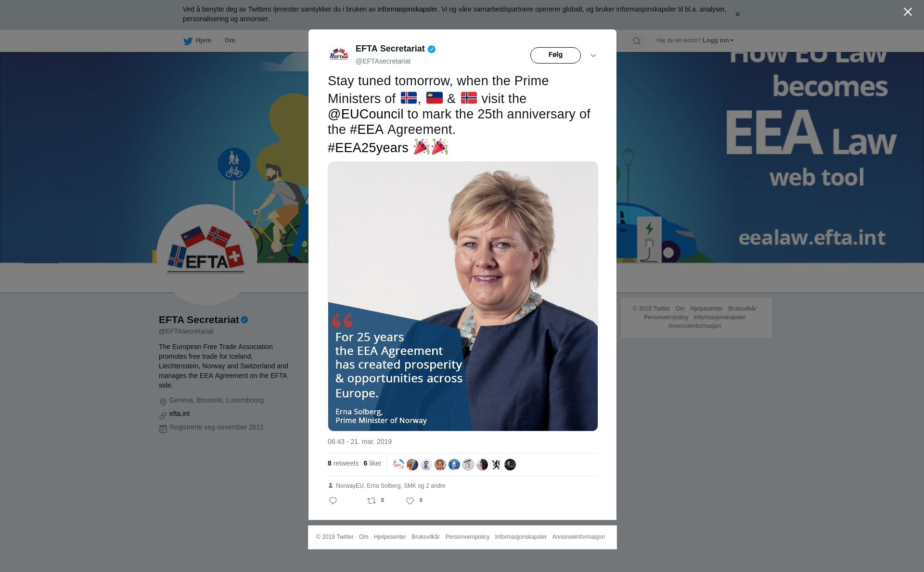Viewport: 924px width, 572px height.
Task: Click the reply speech bubble icon
Action: pos(333,501)
